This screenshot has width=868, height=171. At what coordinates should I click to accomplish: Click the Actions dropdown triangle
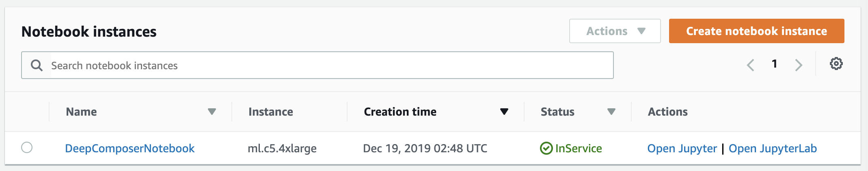pyautogui.click(x=641, y=31)
